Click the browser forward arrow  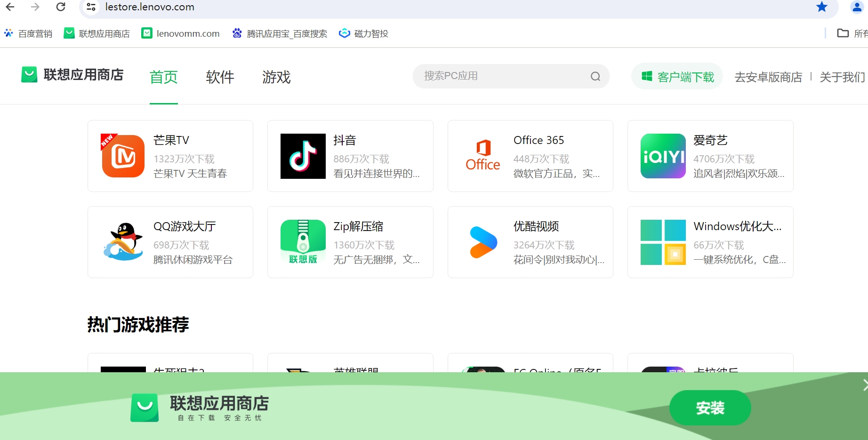click(35, 7)
